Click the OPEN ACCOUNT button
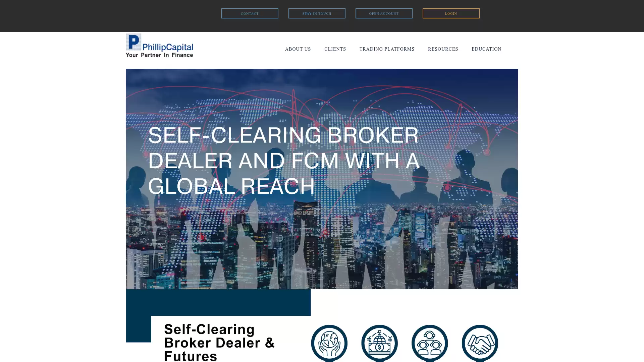Image resolution: width=644 pixels, height=362 pixels. 384,13
